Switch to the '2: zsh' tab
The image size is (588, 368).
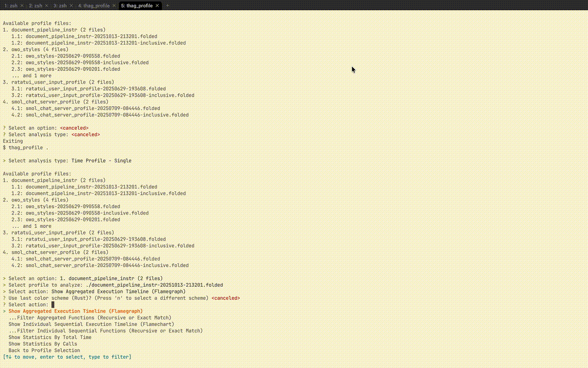coord(34,5)
